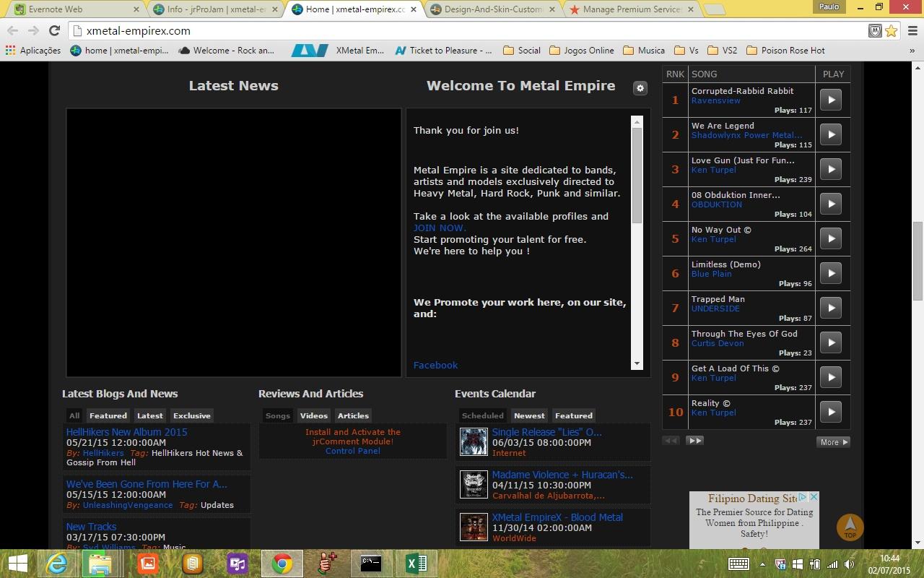Open the Madame Violence event thumbnail
Screen dimensions: 924x578
pos(474,484)
